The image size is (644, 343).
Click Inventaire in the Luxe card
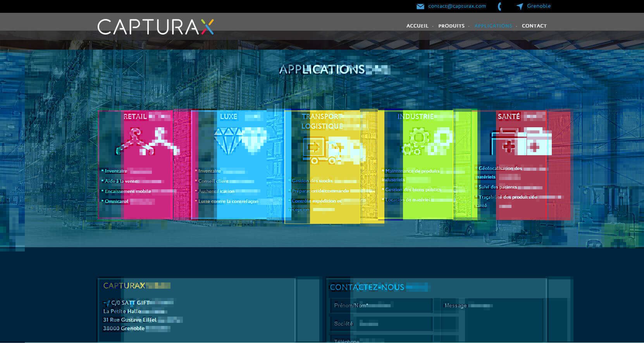coord(209,171)
